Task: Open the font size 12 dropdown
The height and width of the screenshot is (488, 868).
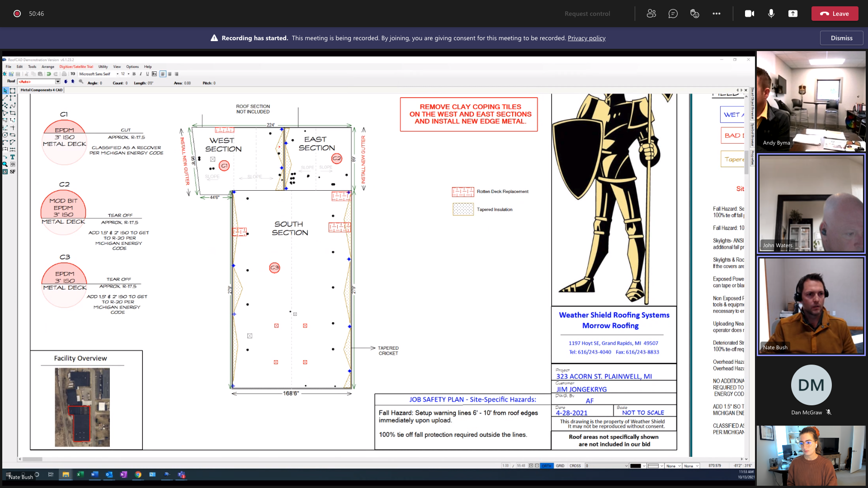Action: click(x=128, y=74)
